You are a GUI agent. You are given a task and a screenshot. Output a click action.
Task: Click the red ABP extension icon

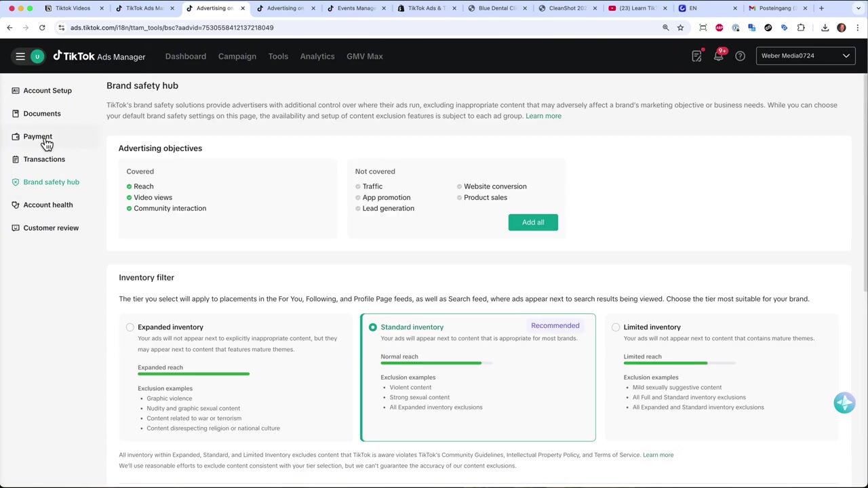point(719,28)
